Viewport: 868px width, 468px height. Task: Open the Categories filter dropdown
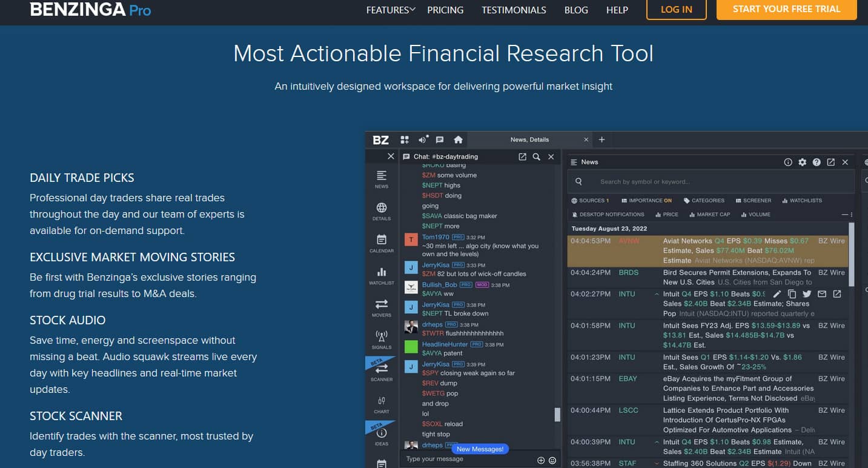pos(704,200)
